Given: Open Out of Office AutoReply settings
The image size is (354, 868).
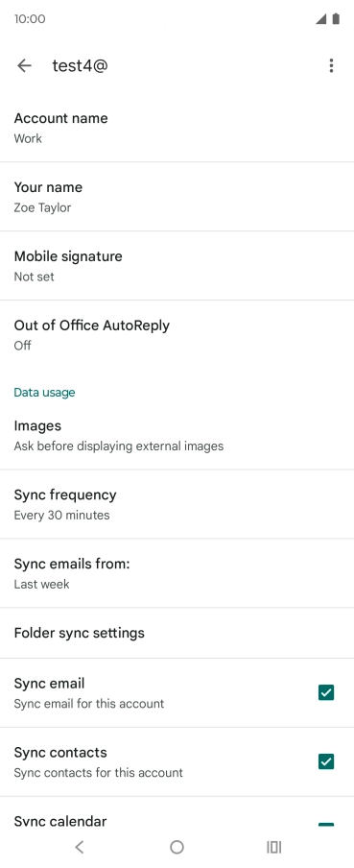Looking at the screenshot, I should (177, 334).
